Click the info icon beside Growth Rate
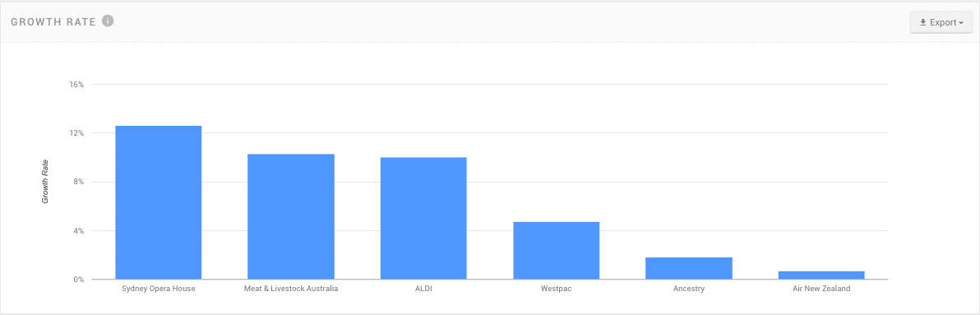Screen dimensions: 980x315 point(108,21)
